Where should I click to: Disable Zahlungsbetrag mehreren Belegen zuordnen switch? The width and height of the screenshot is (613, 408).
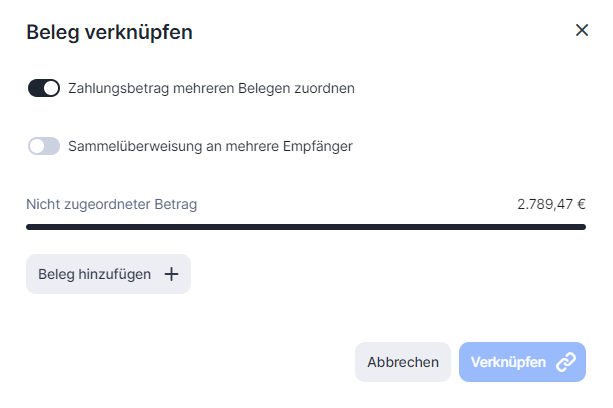[x=44, y=88]
